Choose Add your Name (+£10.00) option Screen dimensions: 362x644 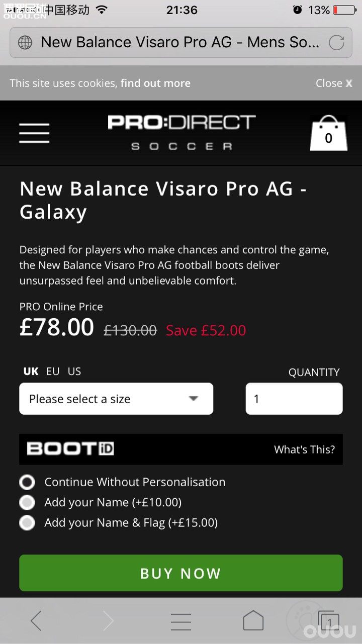pyautogui.click(x=27, y=502)
